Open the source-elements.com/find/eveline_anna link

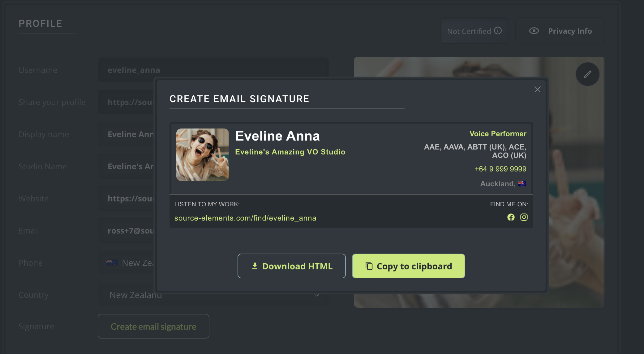point(245,218)
